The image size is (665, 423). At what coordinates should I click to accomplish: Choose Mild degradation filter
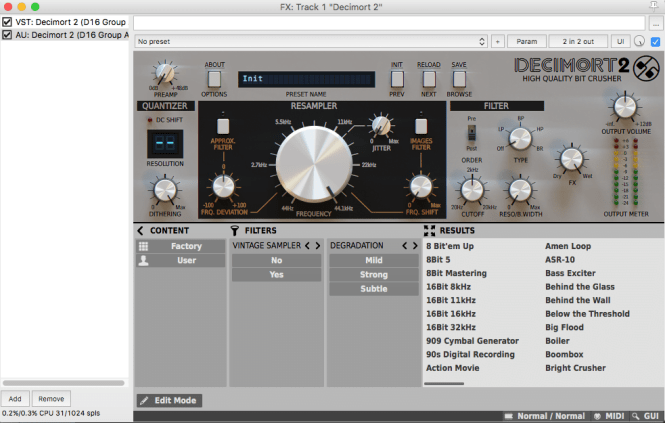pos(374,261)
